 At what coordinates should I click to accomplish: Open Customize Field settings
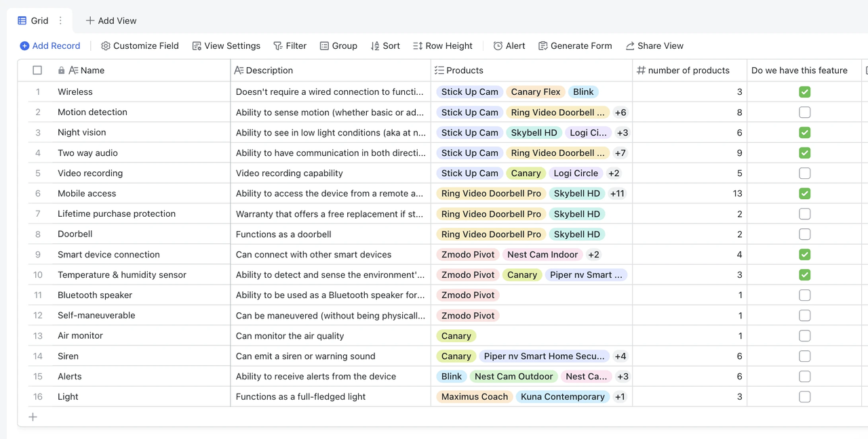[140, 46]
